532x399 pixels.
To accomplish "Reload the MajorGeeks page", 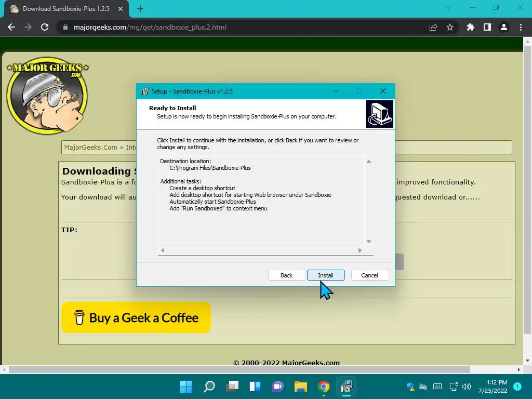I will point(45,27).
